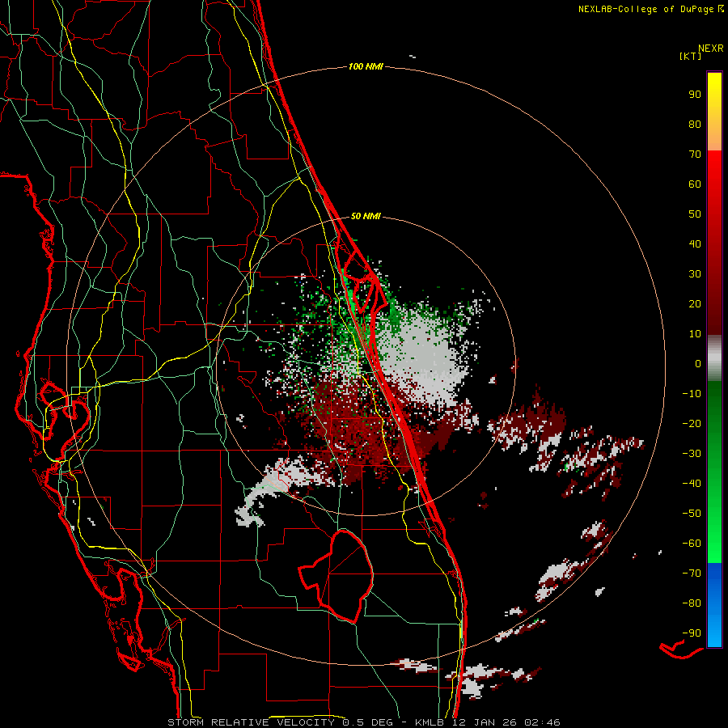
Task: Select the 30 value on the velocity scale
Action: point(695,274)
